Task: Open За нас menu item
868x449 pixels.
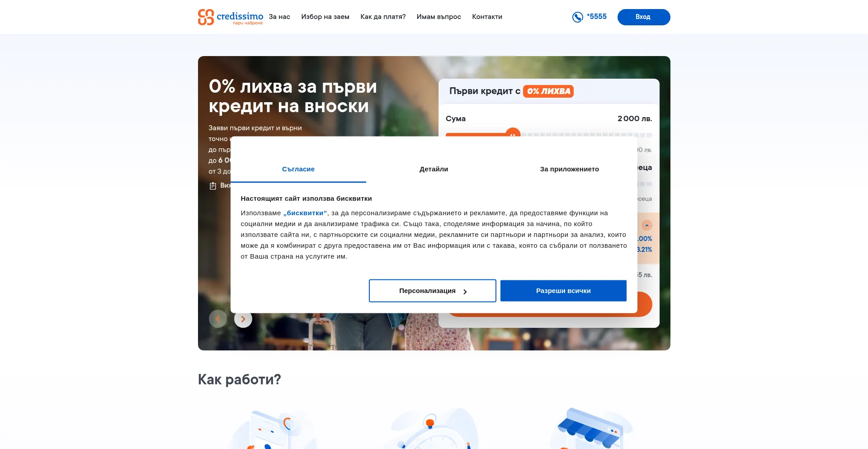Action: coord(279,17)
